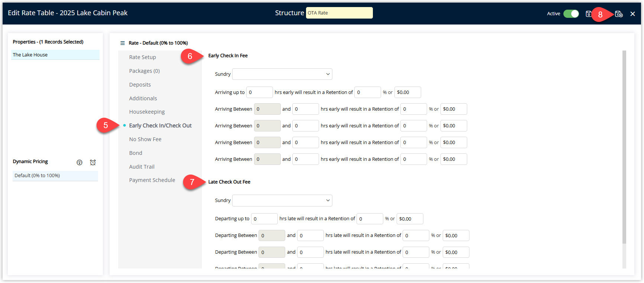644x283 pixels.
Task: Open the Late Check Out Fee Sundry dropdown
Action: (282, 200)
